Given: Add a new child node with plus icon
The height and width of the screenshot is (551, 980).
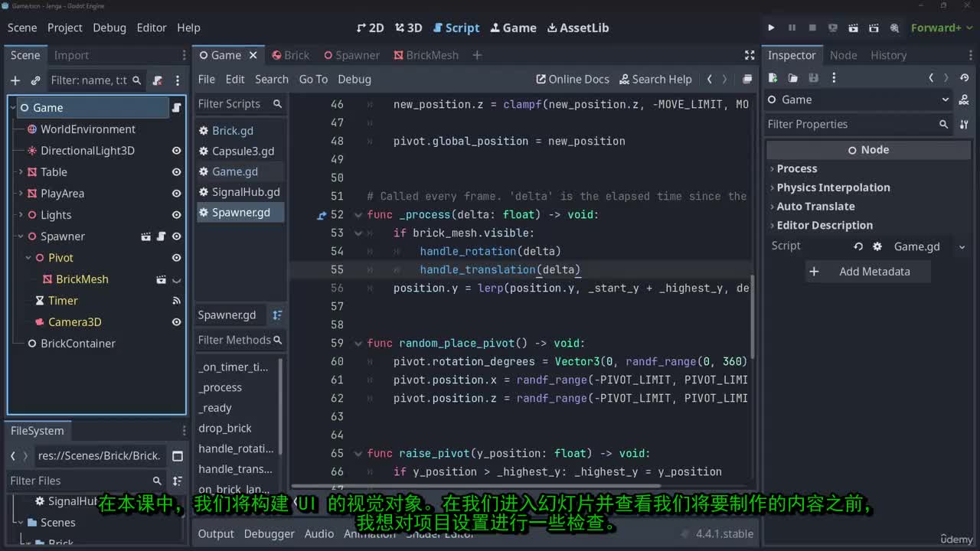Looking at the screenshot, I should (x=15, y=80).
